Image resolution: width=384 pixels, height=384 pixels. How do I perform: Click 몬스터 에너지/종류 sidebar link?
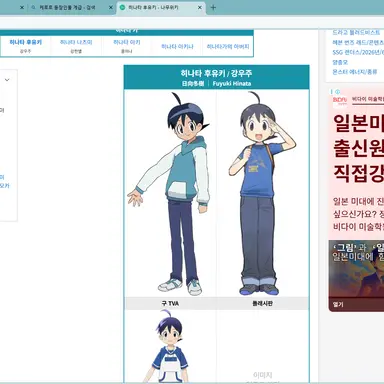click(354, 72)
